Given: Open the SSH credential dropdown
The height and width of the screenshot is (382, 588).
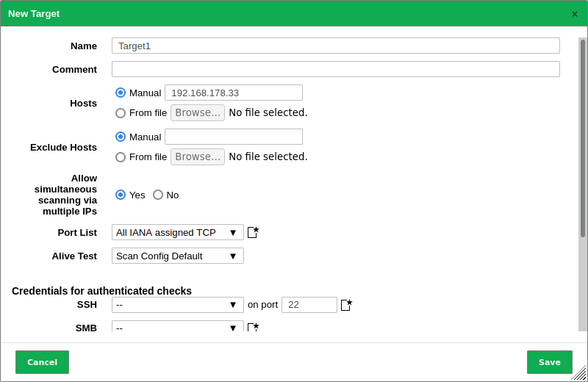Looking at the screenshot, I should pyautogui.click(x=177, y=305).
